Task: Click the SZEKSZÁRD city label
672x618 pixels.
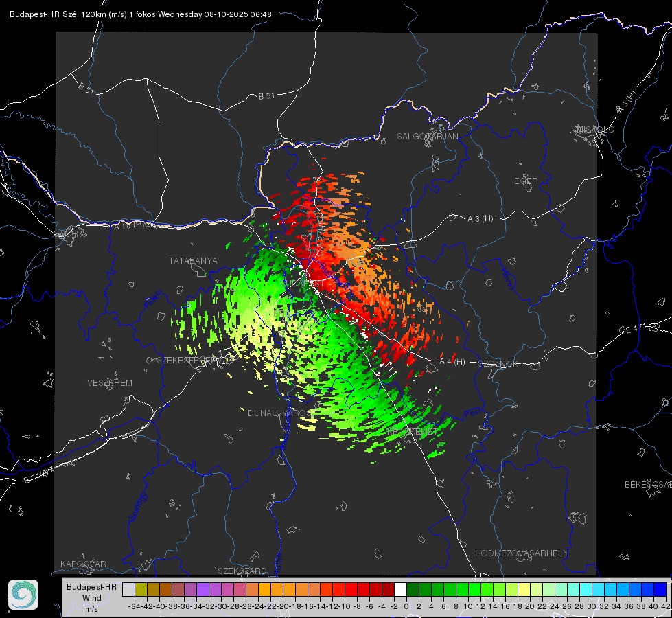Action: 242,571
